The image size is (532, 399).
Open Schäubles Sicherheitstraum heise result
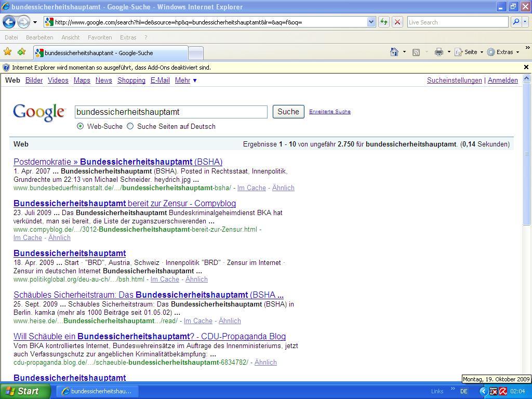click(x=149, y=295)
